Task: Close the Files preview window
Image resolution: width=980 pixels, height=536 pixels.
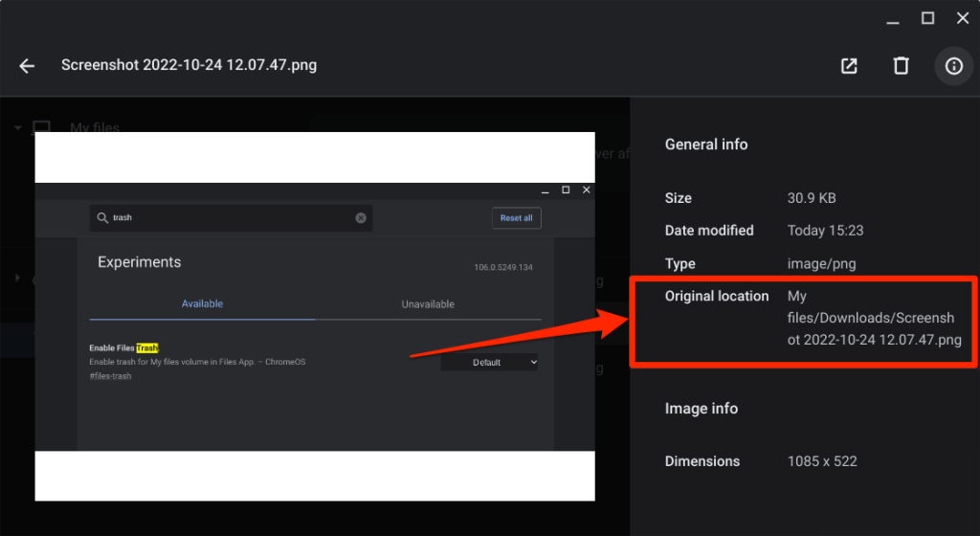Action: (x=962, y=17)
